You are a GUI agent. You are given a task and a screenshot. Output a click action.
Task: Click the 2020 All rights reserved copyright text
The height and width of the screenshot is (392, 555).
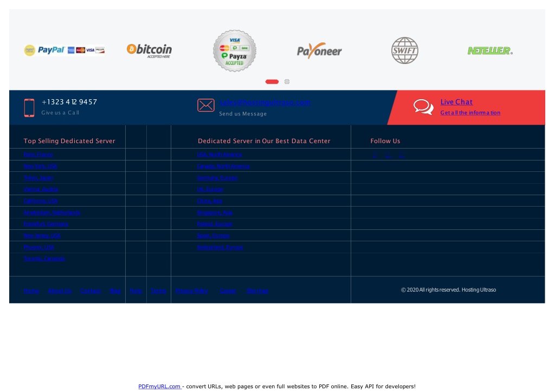448,290
